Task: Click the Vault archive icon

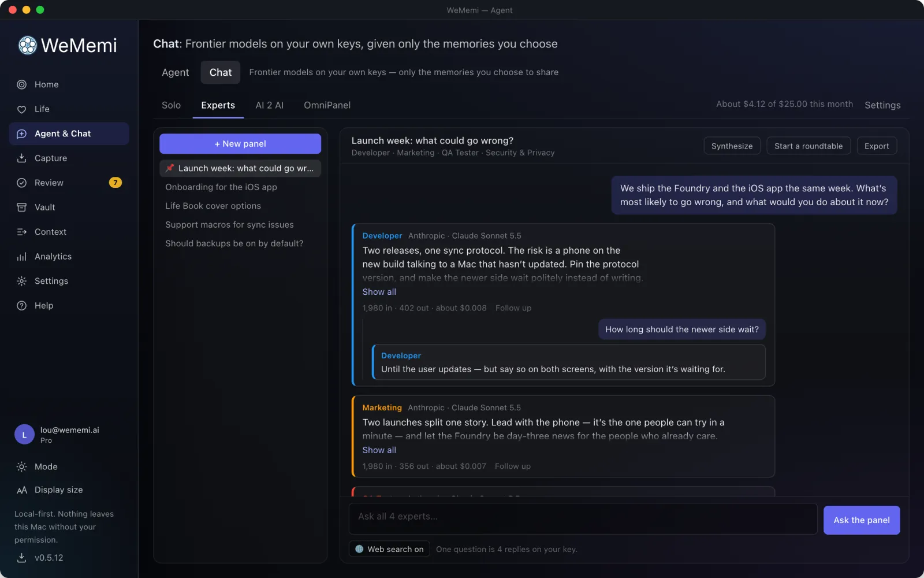Action: [21, 208]
